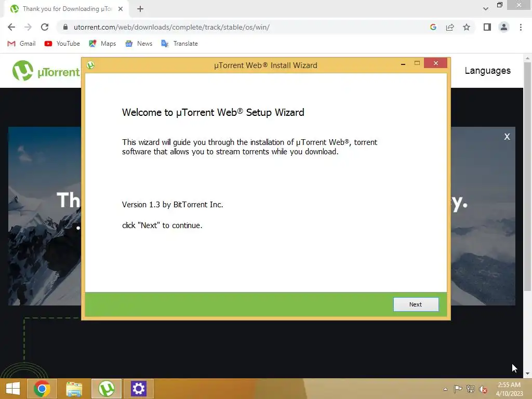Select the Thank you for Downloading tab
The image size is (532, 399).
(66, 9)
